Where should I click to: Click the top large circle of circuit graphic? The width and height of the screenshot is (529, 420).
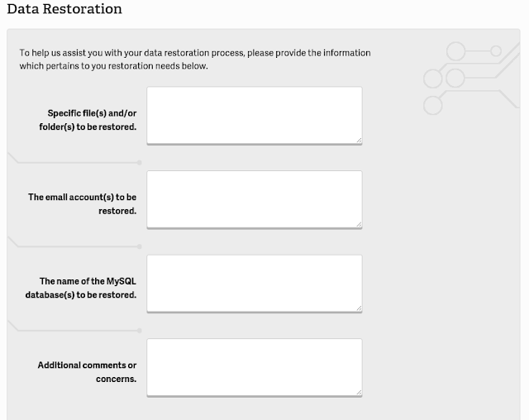click(455, 51)
